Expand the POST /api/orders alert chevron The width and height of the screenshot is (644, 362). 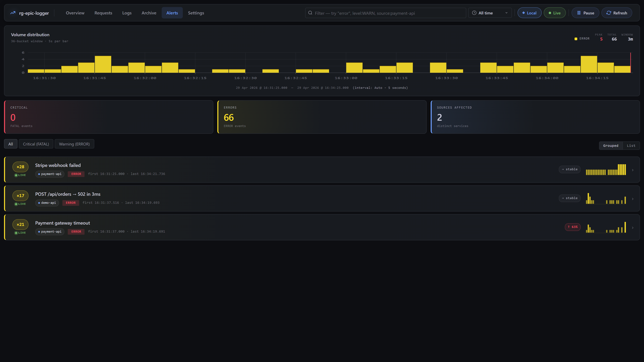(x=633, y=199)
